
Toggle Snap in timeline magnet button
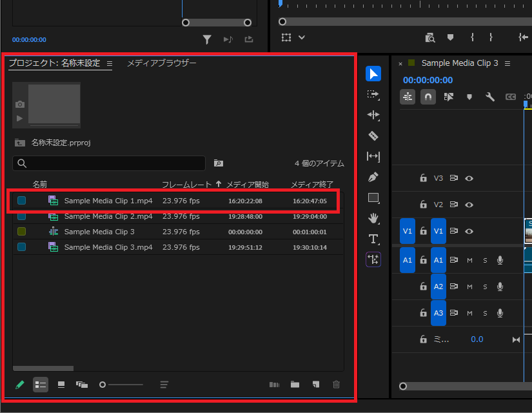click(428, 97)
